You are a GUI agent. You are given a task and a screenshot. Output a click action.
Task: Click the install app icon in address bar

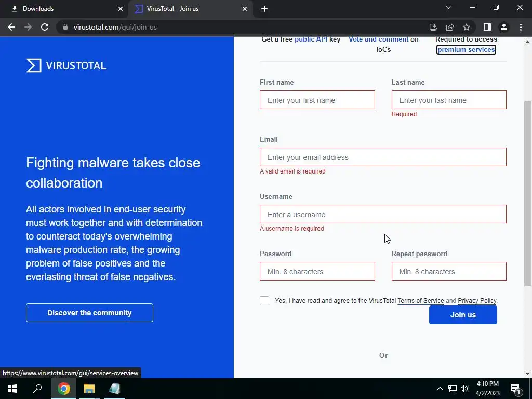[x=433, y=27]
